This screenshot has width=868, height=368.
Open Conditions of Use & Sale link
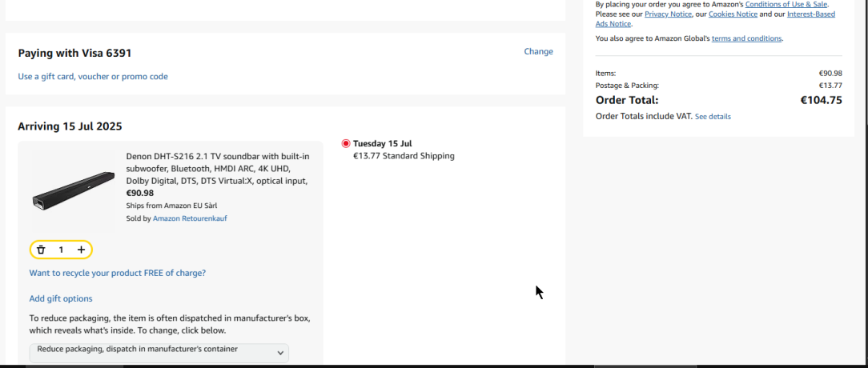point(786,4)
